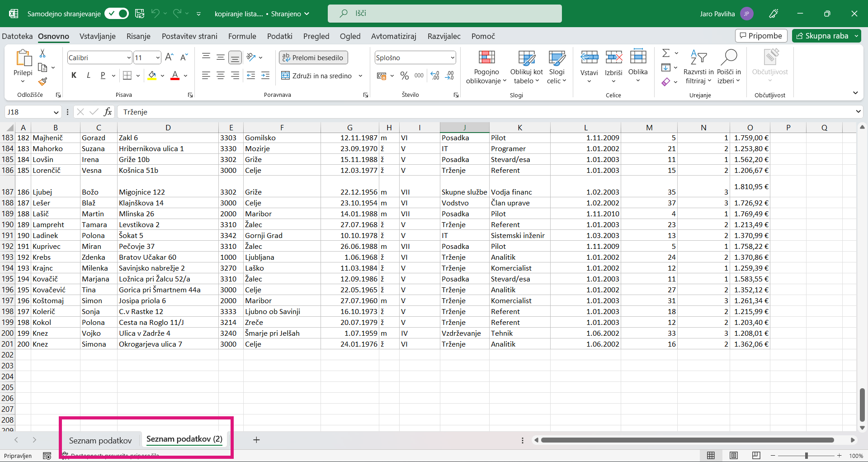Apply the yellow fill color bucket
This screenshot has width=868, height=462.
click(x=152, y=76)
